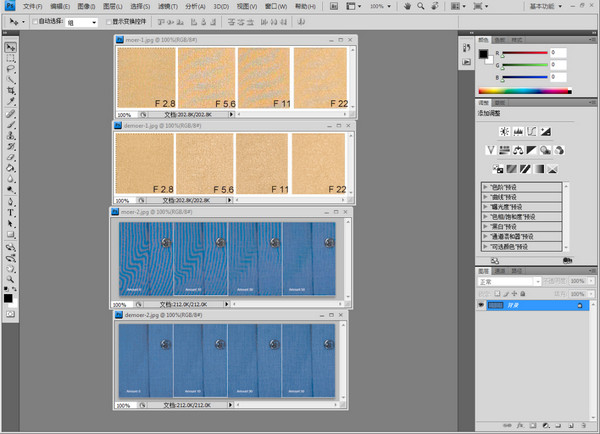Viewport: 600px width, 434px height.
Task: Pick the Hand tool in the application bar
Action: click(409, 6)
